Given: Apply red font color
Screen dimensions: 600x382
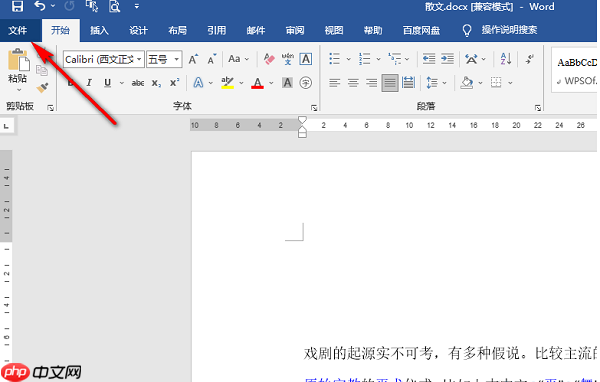Looking at the screenshot, I should 258,82.
